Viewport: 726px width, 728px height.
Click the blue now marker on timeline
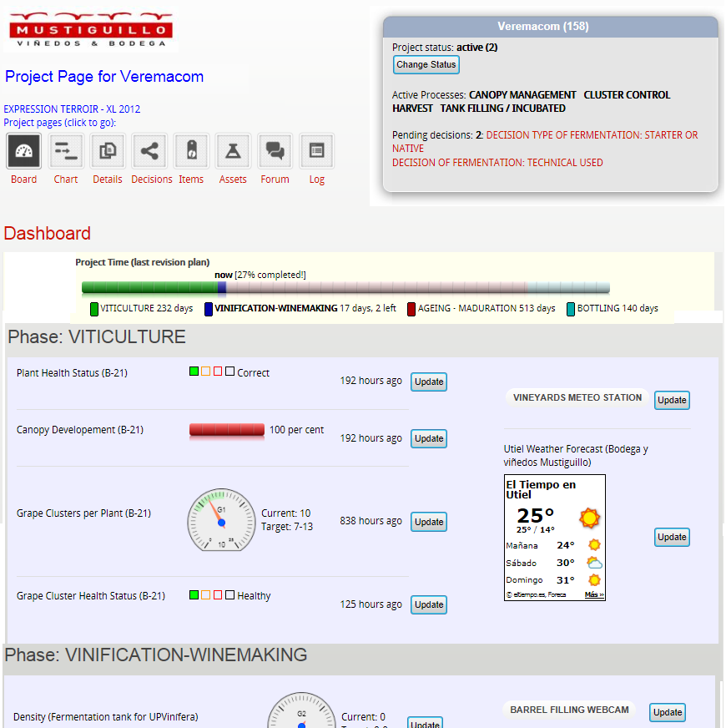[222, 288]
